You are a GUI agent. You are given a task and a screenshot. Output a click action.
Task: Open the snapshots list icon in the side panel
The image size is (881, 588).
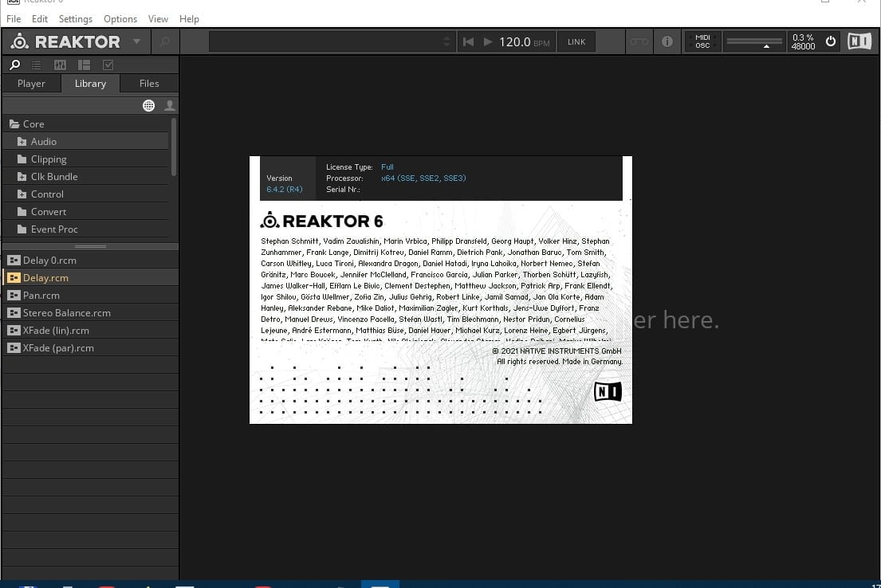pos(36,65)
